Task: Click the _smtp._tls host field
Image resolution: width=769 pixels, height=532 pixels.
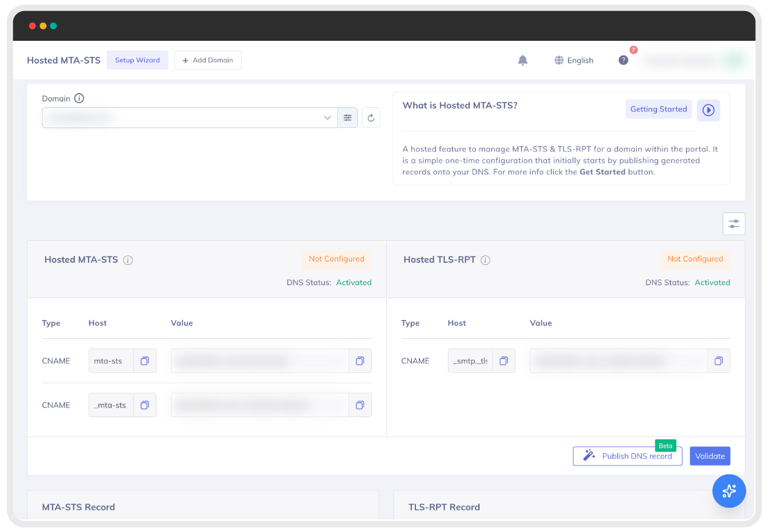Action: (x=470, y=361)
